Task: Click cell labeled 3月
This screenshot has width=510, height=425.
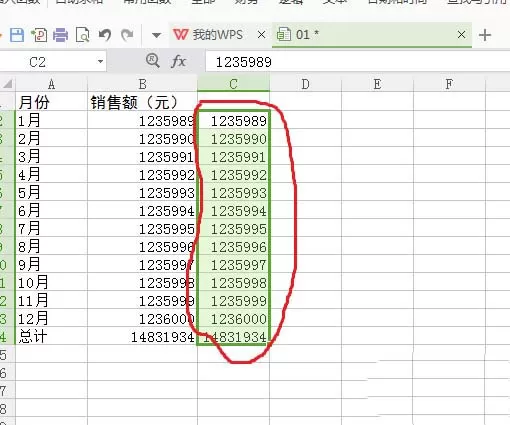Action: (51, 156)
